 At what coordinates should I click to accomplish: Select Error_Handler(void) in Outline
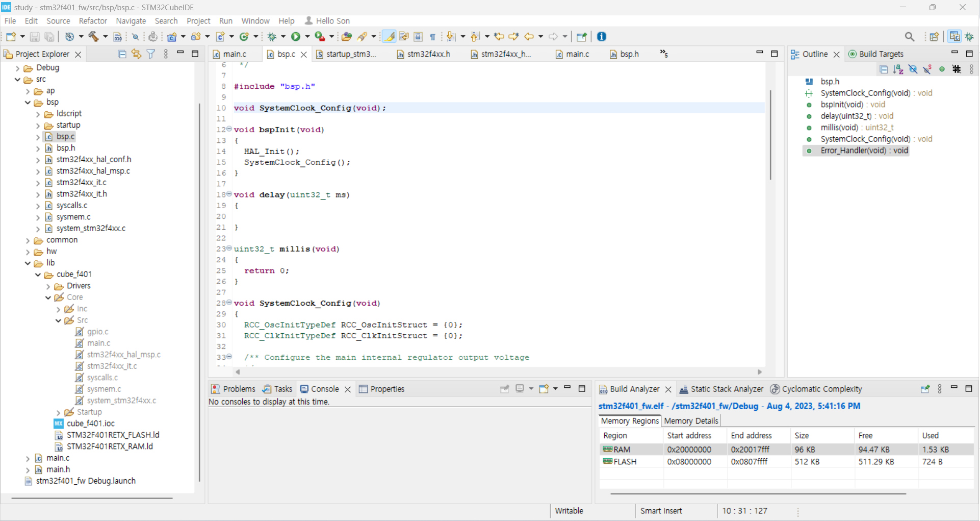click(x=864, y=151)
